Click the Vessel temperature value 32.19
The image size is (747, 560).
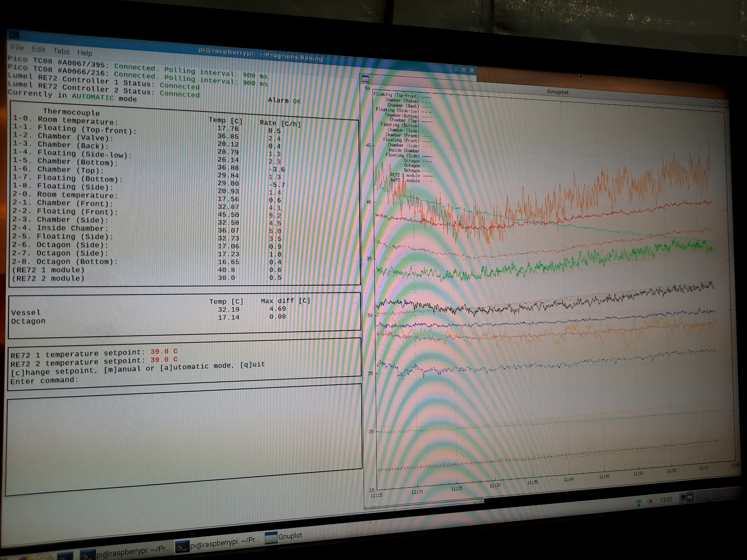(x=229, y=309)
